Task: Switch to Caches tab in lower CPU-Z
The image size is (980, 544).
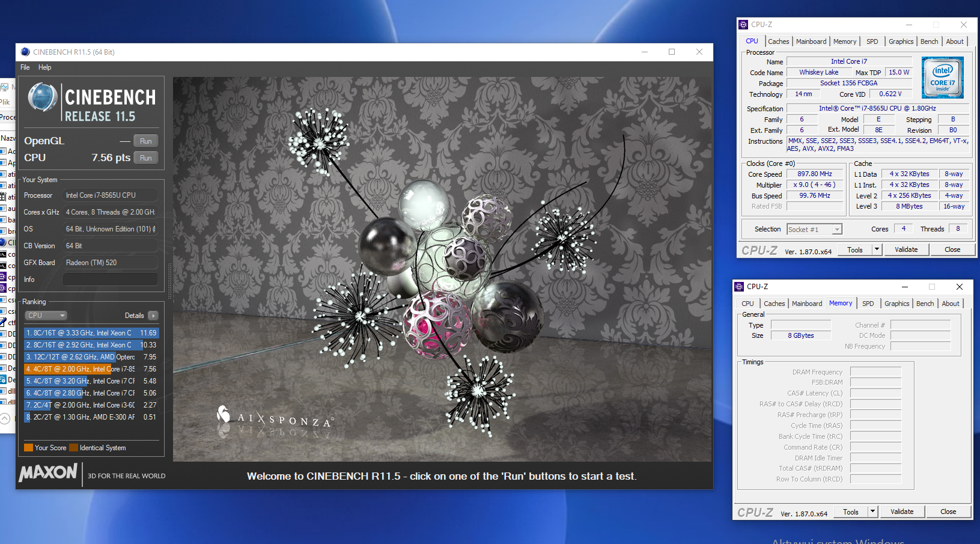Action: coord(774,304)
